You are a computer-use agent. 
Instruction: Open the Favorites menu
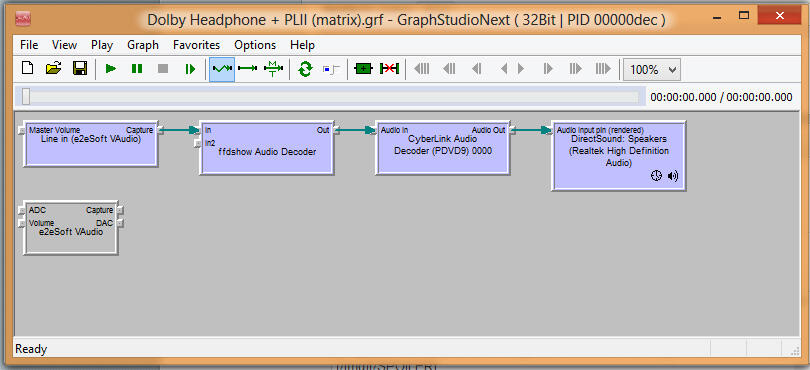coord(196,45)
